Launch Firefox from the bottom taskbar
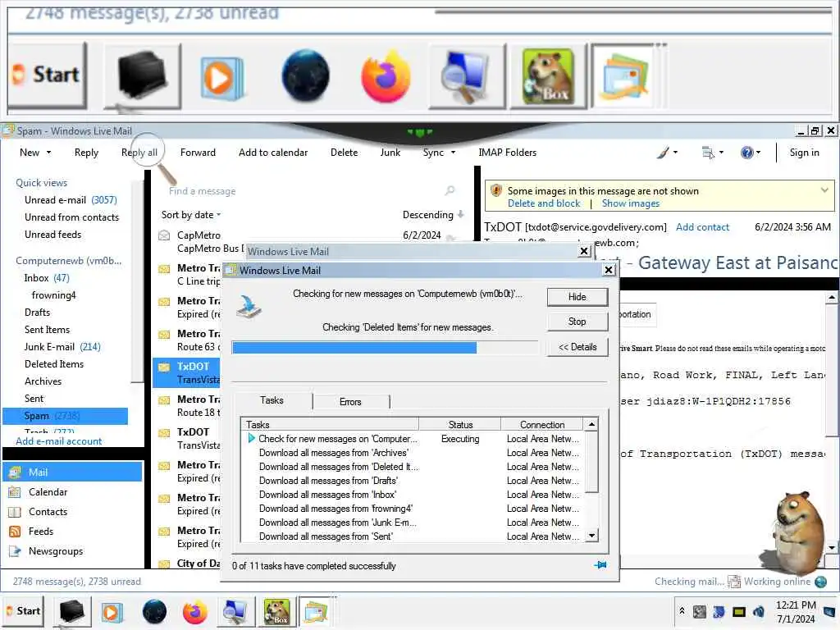This screenshot has height=630, width=840. (x=194, y=612)
